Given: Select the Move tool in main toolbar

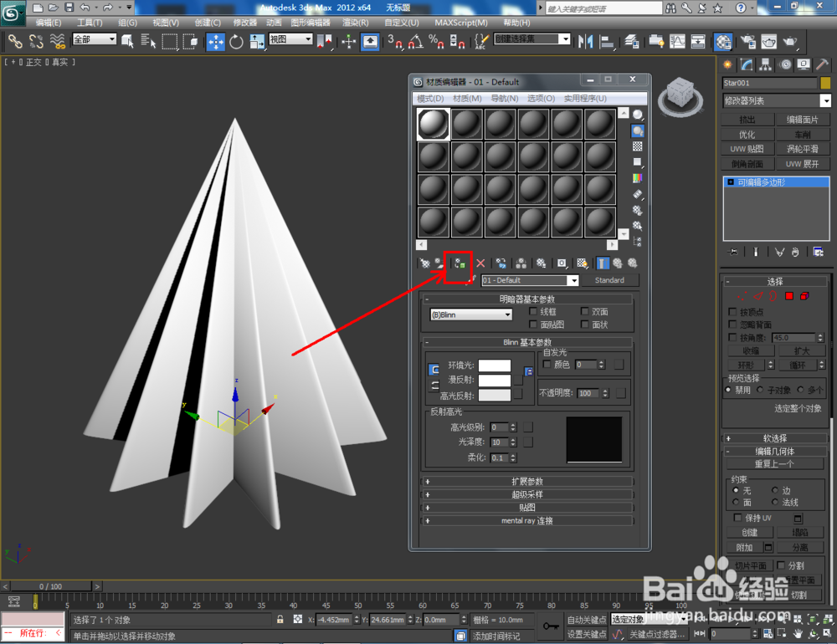Looking at the screenshot, I should (x=216, y=42).
